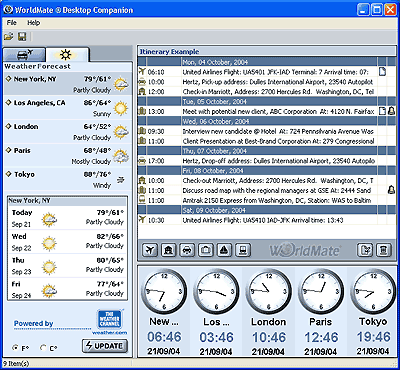Click the Paris clock face
This screenshot has width=400, height=370.
coord(321,292)
